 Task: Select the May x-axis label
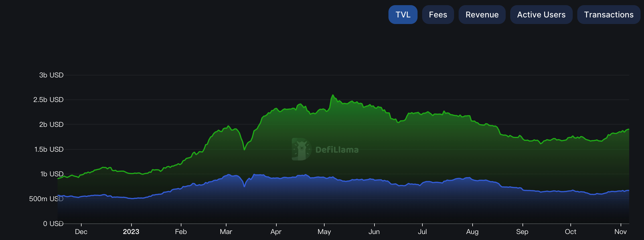click(x=324, y=232)
